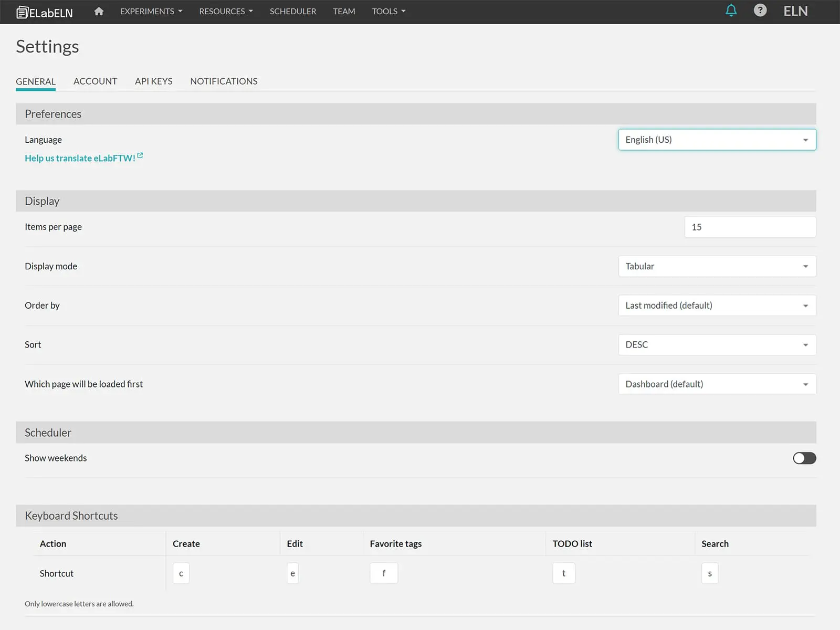Open the ELN user menu
The image size is (840, 630).
pos(795,11)
